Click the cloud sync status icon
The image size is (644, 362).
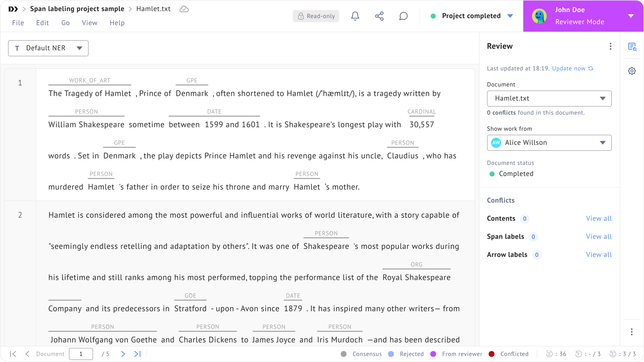[x=184, y=9]
